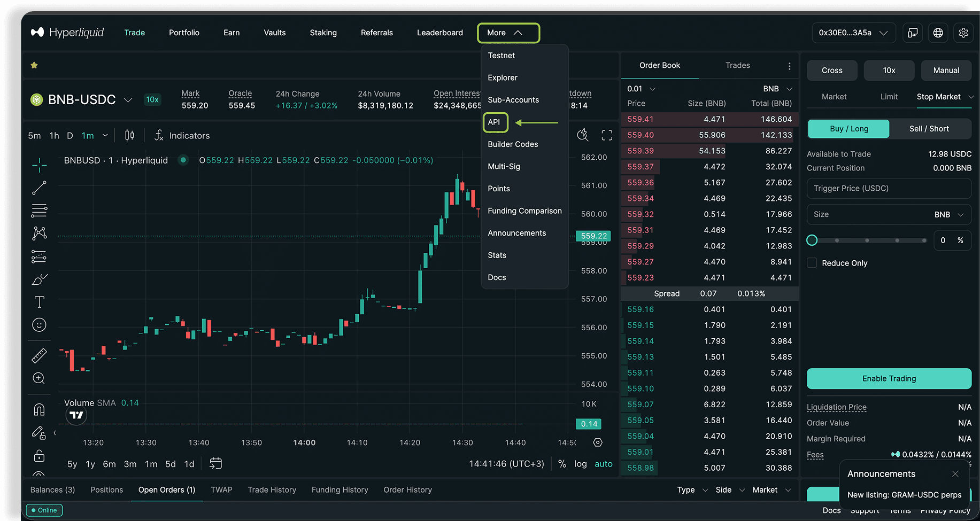Toggle log scale on the chart
This screenshot has height=521, width=980.
580,464
